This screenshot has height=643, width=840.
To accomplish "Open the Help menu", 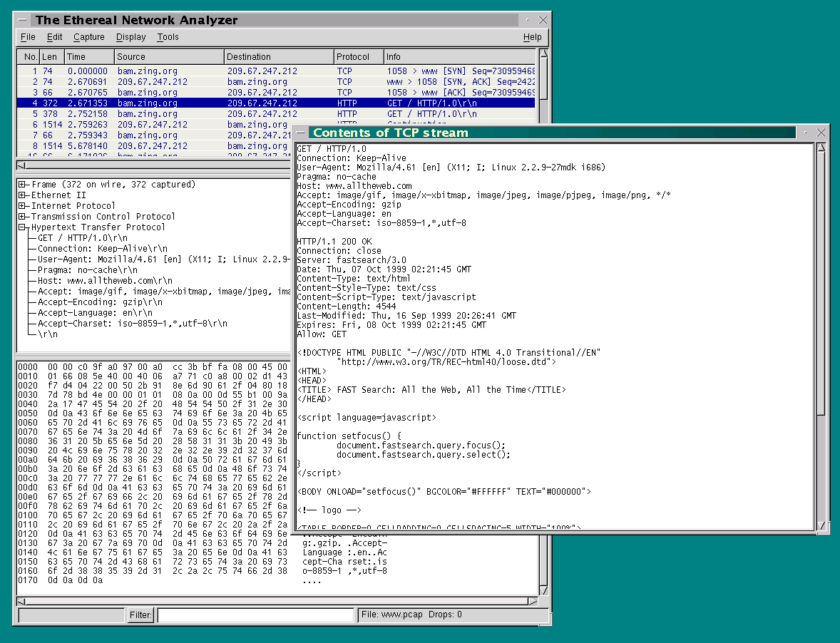I will pyautogui.click(x=532, y=37).
